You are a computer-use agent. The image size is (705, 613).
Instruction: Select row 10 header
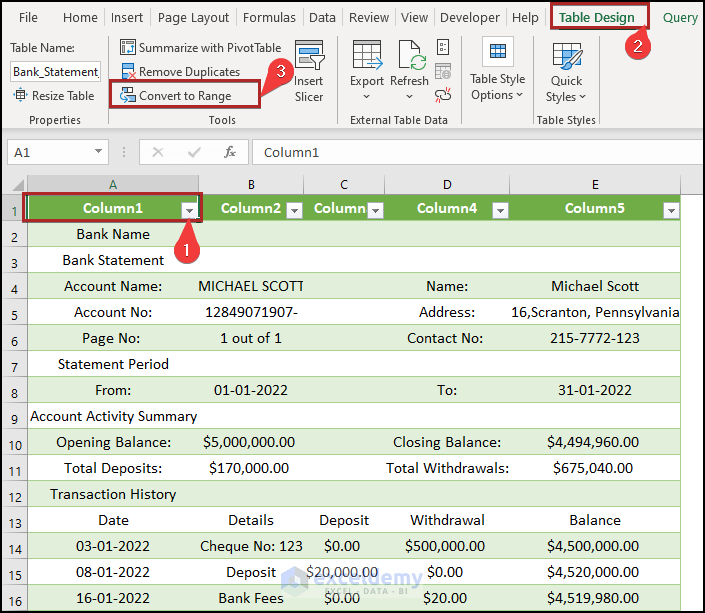coord(14,442)
